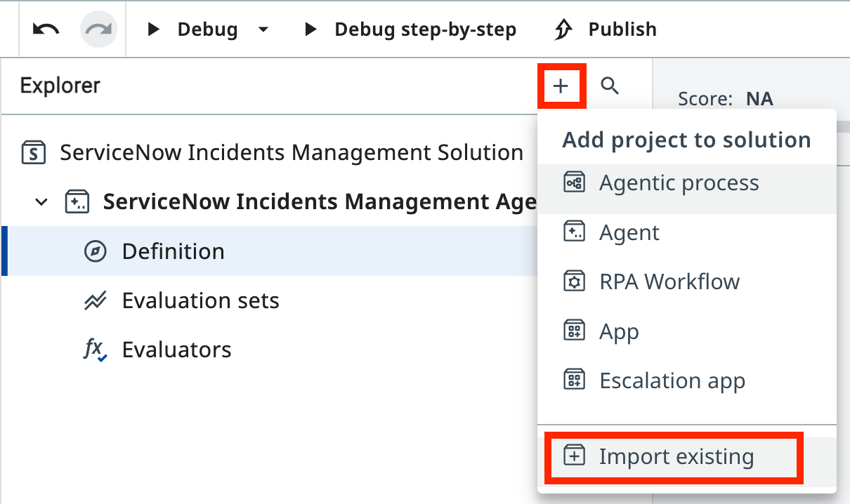Click the agent project icon in tree

tap(76, 202)
